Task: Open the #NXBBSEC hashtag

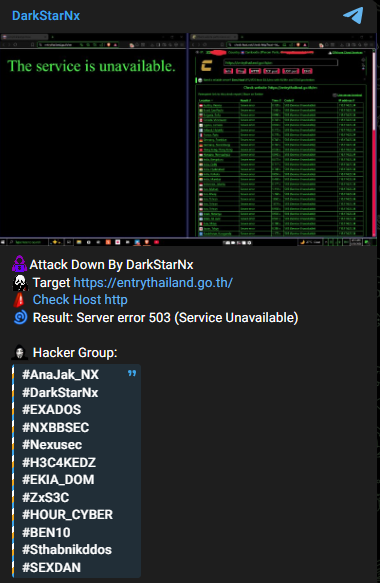Action: click(55, 427)
